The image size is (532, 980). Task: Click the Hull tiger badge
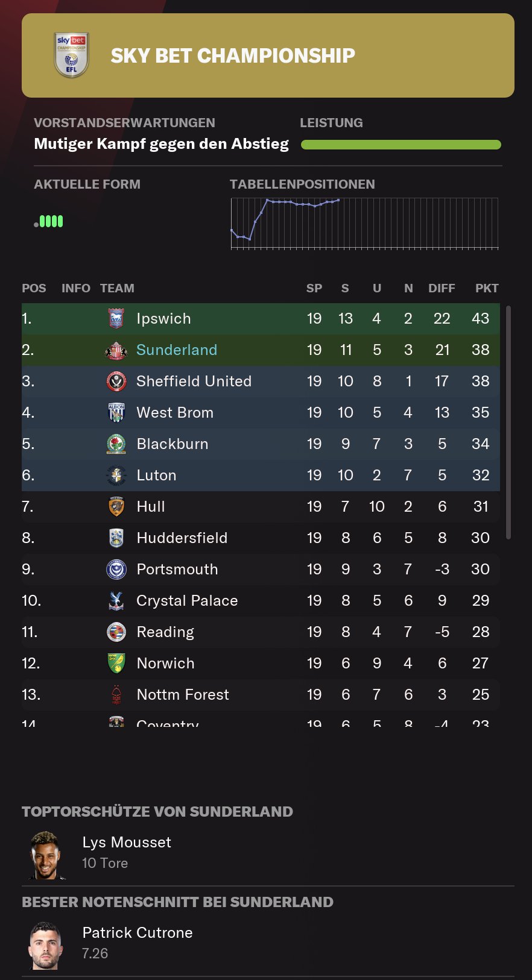[116, 507]
